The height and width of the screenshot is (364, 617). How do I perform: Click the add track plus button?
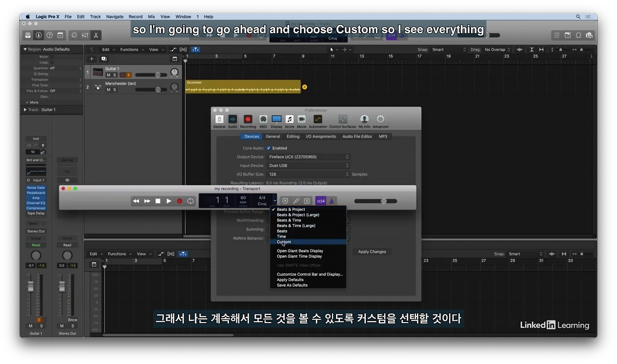point(92,59)
